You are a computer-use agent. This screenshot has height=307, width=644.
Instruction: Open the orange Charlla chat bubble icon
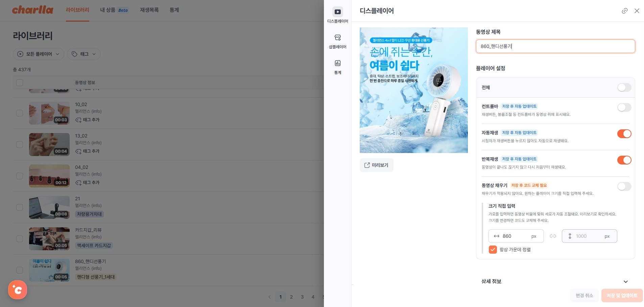18,290
